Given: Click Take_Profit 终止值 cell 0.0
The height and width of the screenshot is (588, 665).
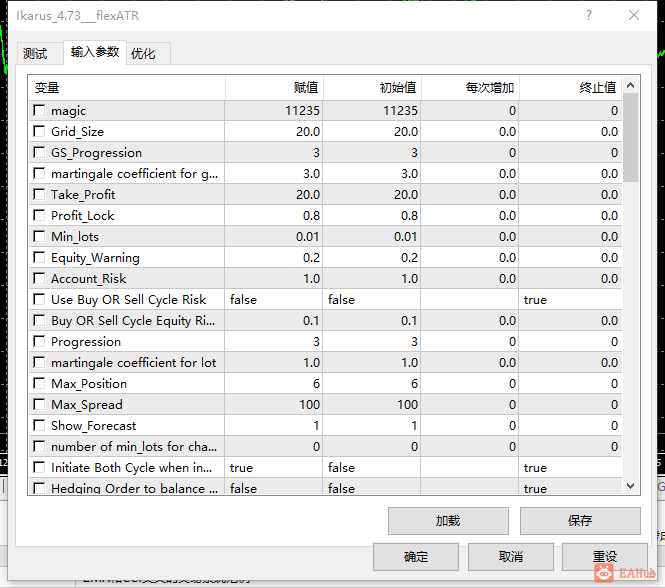Looking at the screenshot, I should (570, 195).
